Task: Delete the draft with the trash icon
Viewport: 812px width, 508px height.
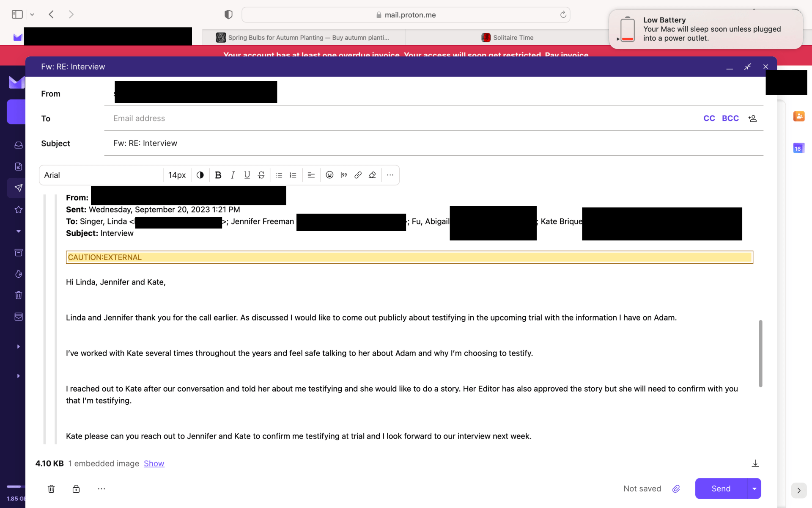Action: coord(51,489)
